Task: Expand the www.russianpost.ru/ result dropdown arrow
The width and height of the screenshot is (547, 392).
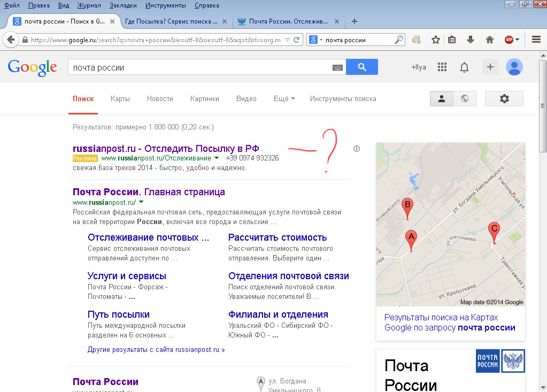Action: tap(141, 202)
